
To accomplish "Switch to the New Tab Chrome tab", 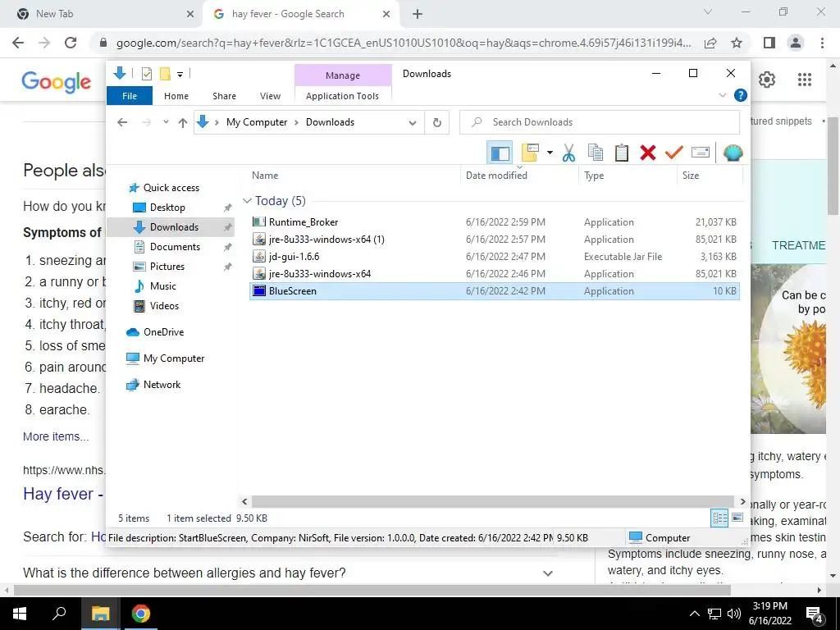I will point(102,15).
